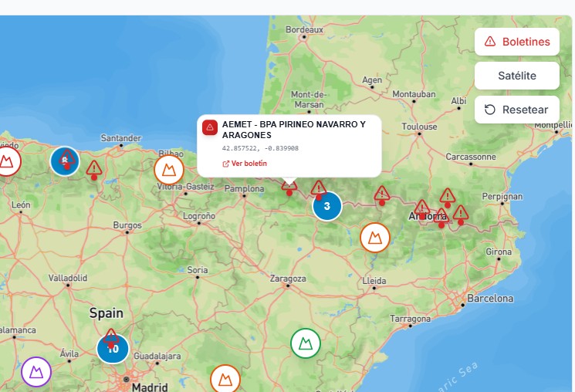Image resolution: width=575 pixels, height=392 pixels.
Task: Click the Girona city label
Action: (499, 252)
